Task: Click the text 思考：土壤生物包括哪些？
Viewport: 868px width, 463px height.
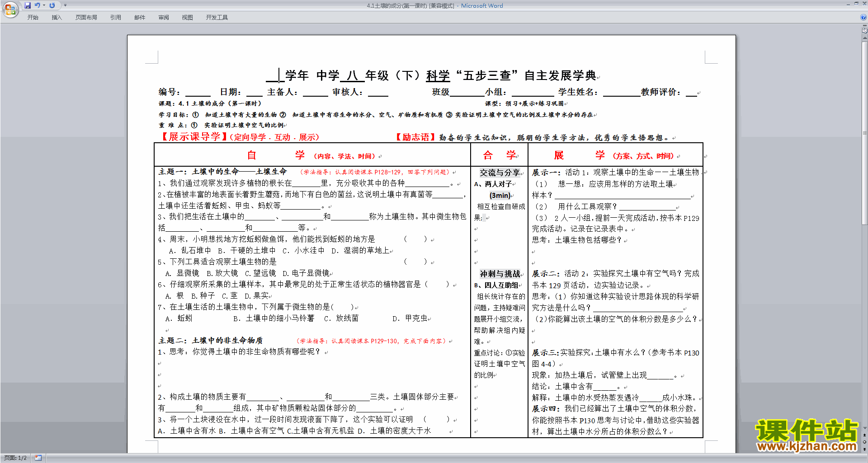Action: (x=577, y=240)
